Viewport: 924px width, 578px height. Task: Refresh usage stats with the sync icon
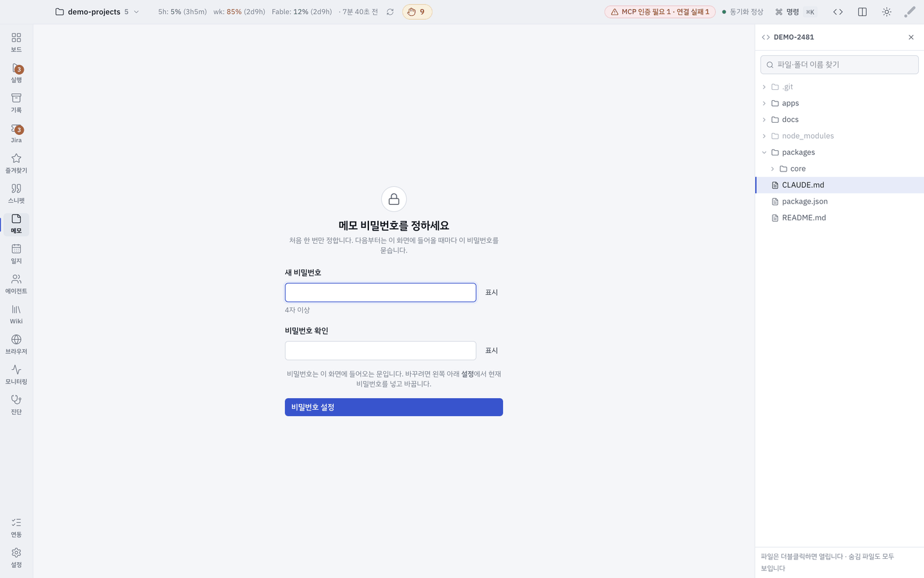click(390, 12)
